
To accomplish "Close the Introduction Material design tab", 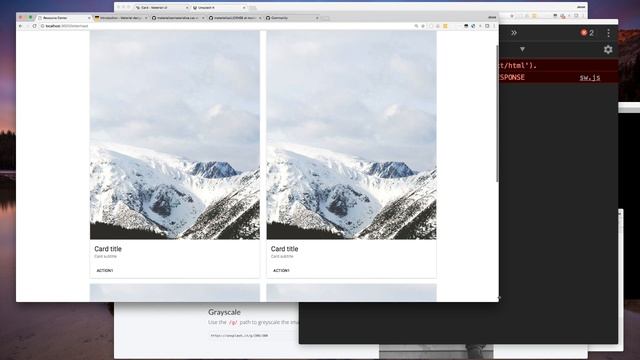I will click(146, 18).
